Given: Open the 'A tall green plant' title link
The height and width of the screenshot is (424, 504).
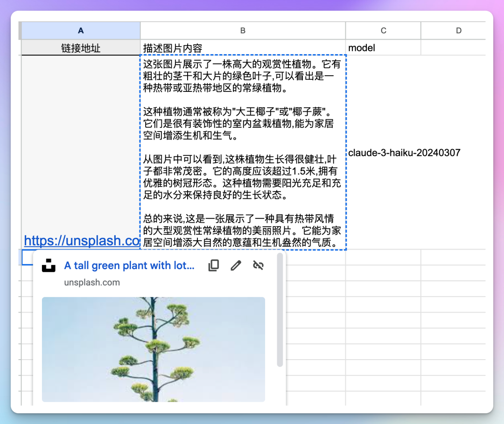Looking at the screenshot, I should pyautogui.click(x=129, y=265).
